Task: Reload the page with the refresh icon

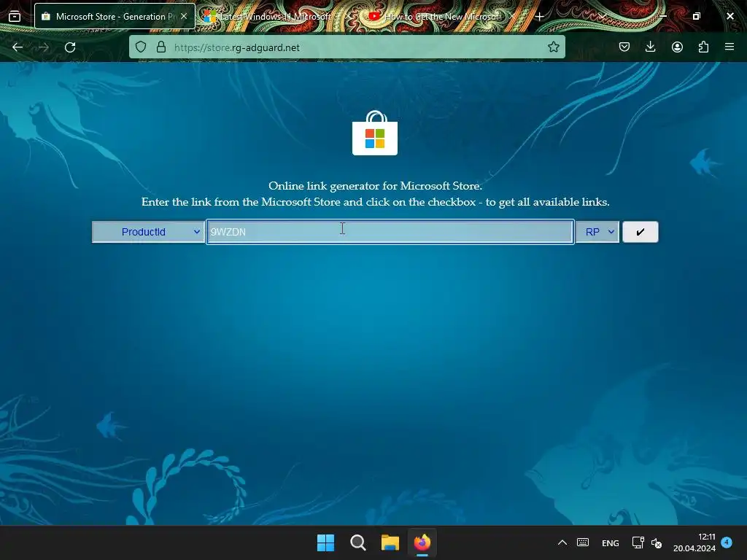Action: point(70,47)
